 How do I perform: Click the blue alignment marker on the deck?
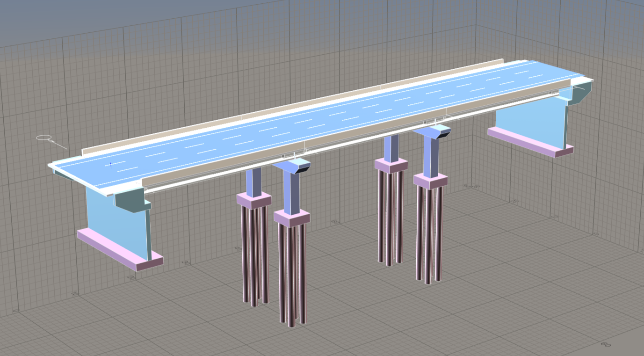(x=110, y=165)
